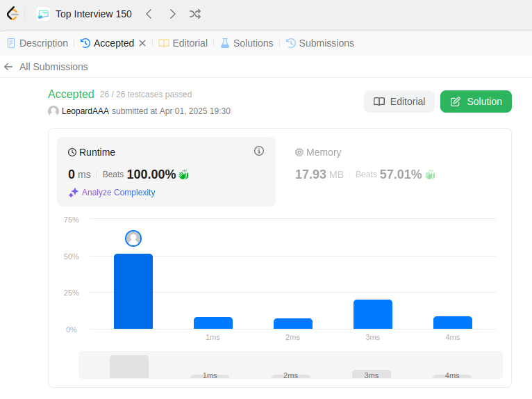This screenshot has height=399, width=532.
Task: Click the LeopardAAA user avatar
Action: tap(53, 111)
